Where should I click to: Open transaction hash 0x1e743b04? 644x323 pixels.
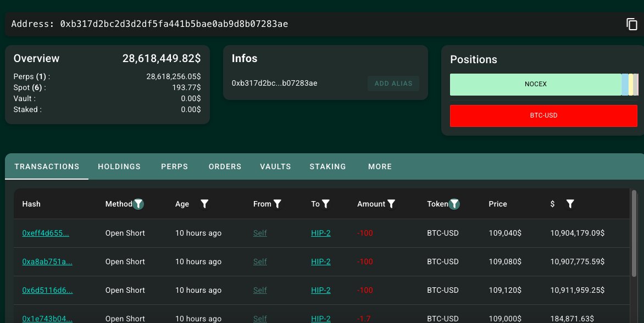[47, 319]
